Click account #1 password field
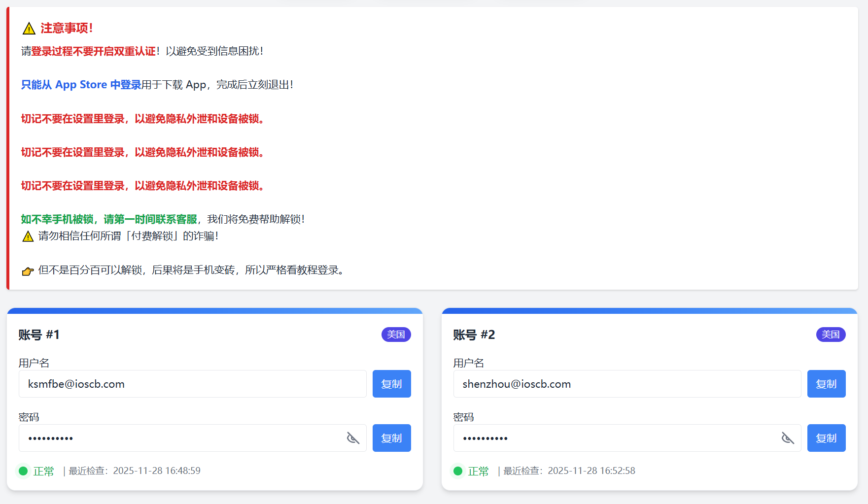The image size is (868, 504). pos(182,438)
